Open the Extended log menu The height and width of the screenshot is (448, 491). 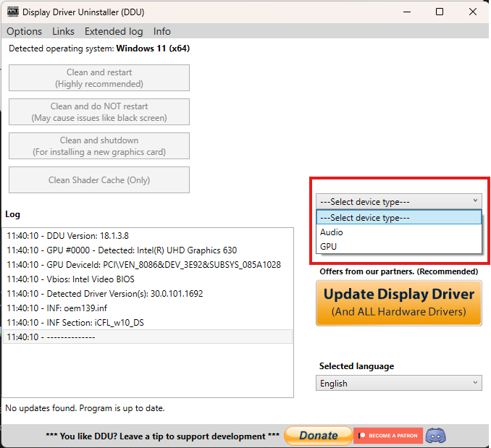tap(114, 31)
